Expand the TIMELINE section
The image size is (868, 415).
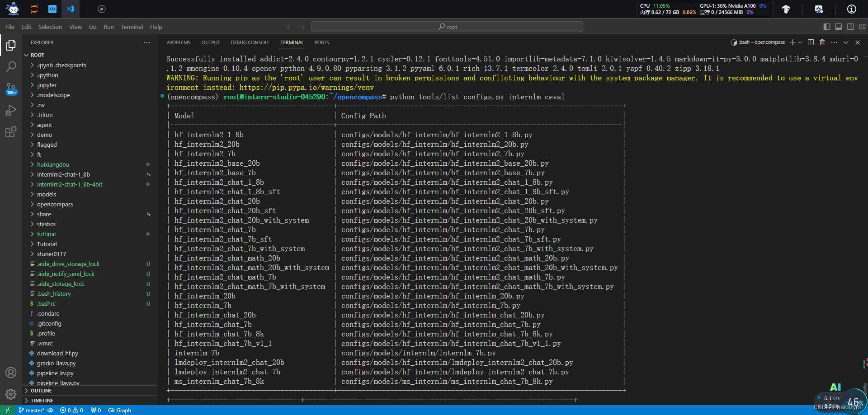[90, 401]
